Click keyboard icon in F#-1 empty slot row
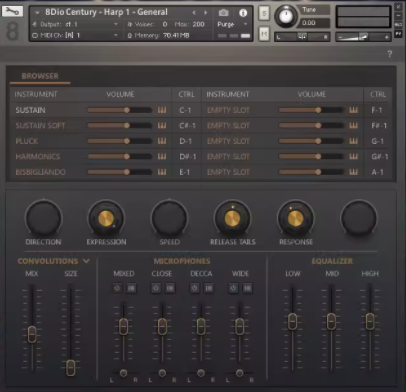 tap(353, 126)
